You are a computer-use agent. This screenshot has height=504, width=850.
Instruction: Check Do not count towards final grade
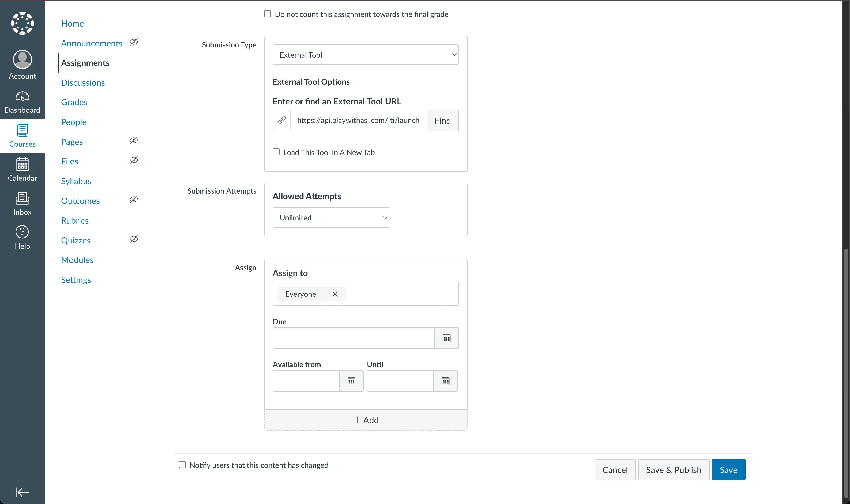[x=268, y=14]
